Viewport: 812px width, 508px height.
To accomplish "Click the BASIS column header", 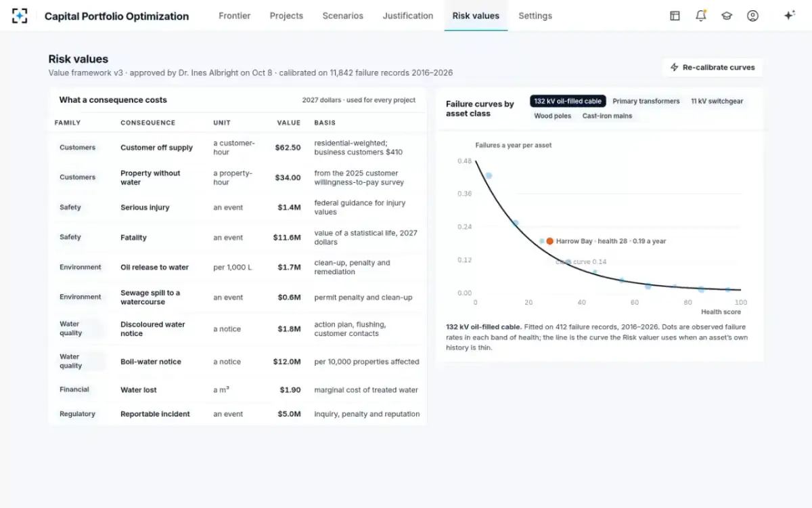I will tap(325, 123).
